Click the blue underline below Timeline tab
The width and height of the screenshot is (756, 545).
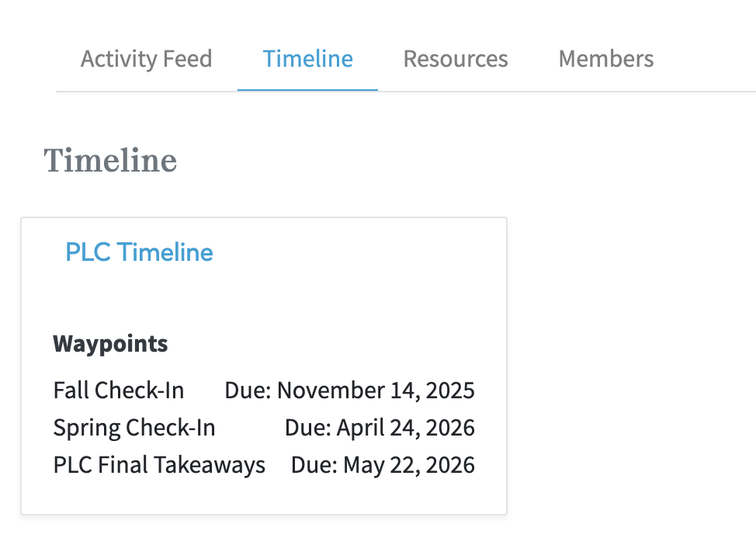tap(307, 91)
